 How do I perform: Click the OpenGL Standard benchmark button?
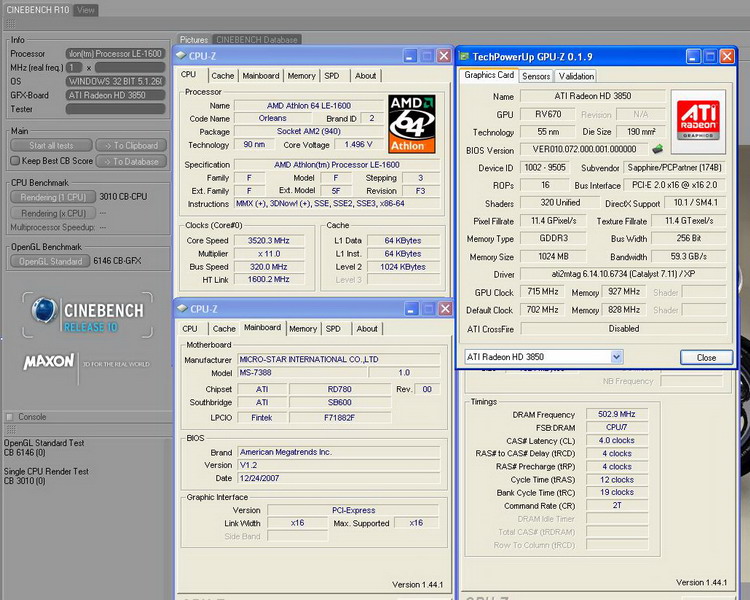(x=49, y=261)
